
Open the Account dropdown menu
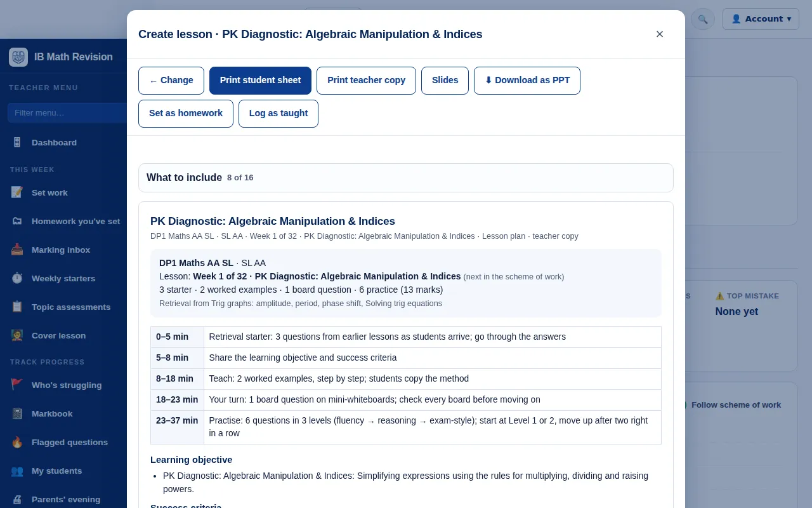(x=761, y=19)
